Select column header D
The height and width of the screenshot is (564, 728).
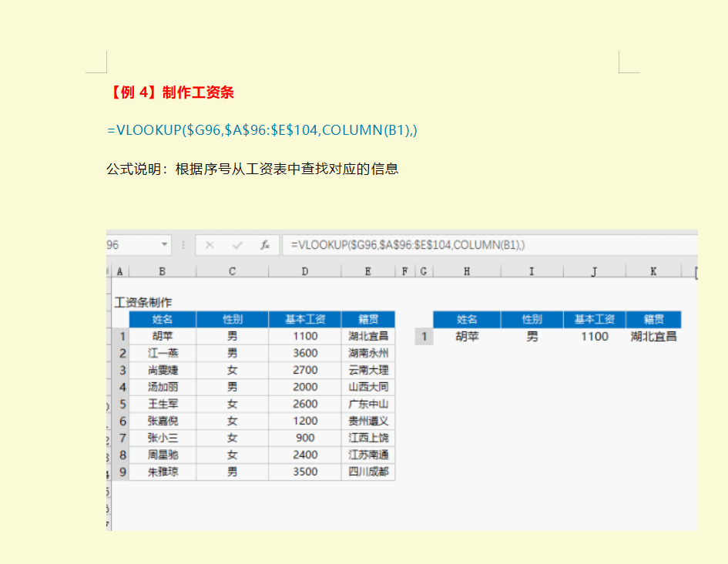click(304, 270)
